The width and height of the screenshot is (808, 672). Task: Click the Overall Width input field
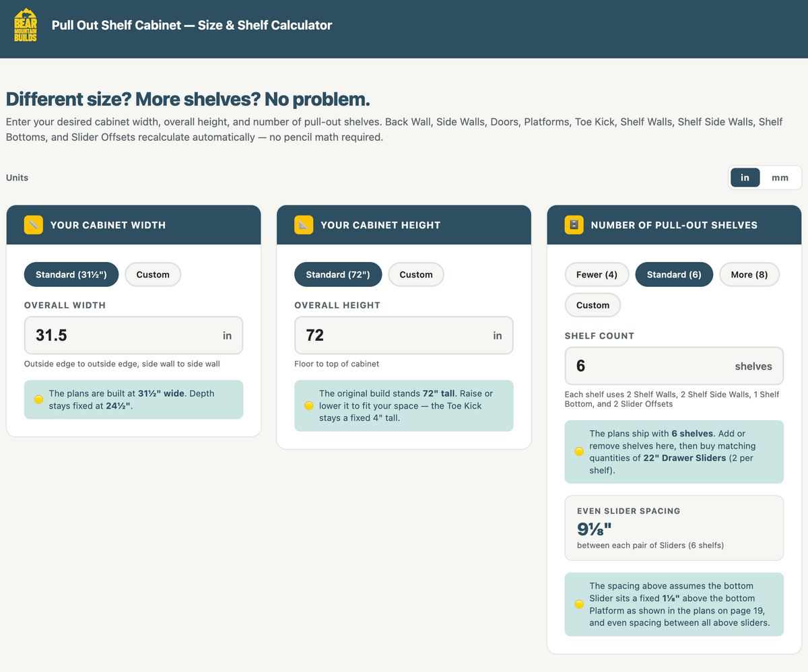tap(133, 335)
